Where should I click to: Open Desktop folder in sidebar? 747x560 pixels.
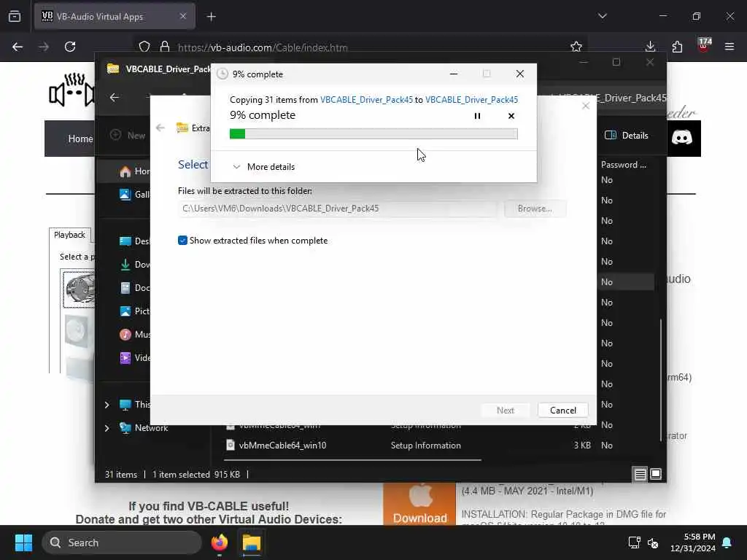click(x=134, y=241)
